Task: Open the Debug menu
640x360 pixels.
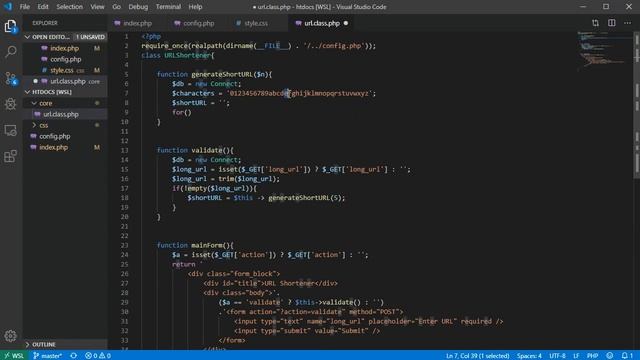Action: coord(138,7)
